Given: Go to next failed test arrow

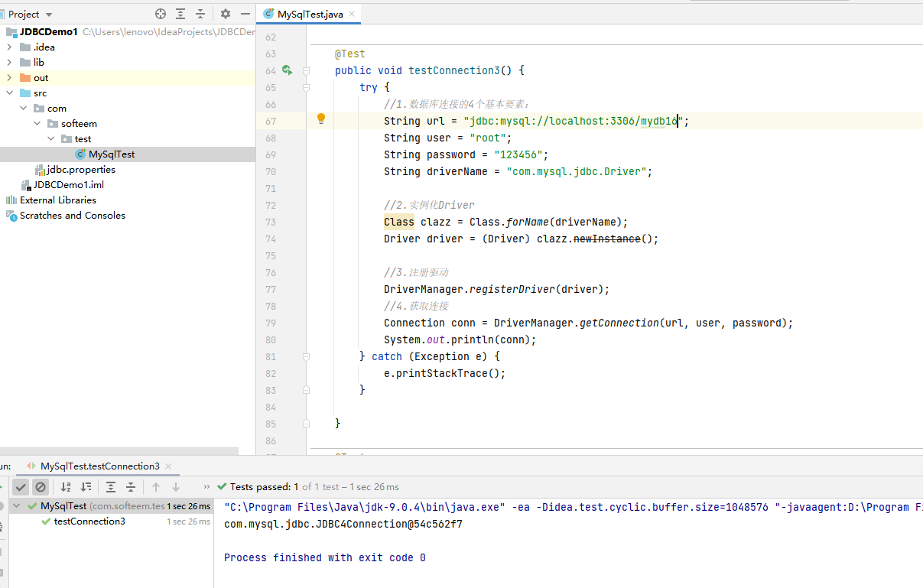Looking at the screenshot, I should pos(176,486).
